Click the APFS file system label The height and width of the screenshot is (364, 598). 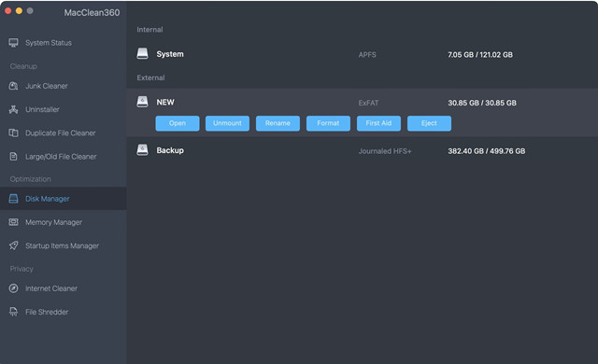point(367,55)
